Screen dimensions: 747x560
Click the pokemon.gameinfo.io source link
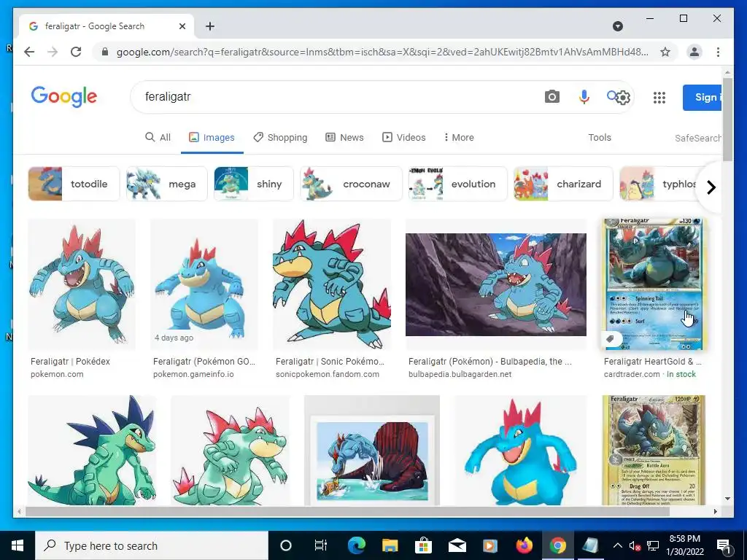(x=193, y=374)
